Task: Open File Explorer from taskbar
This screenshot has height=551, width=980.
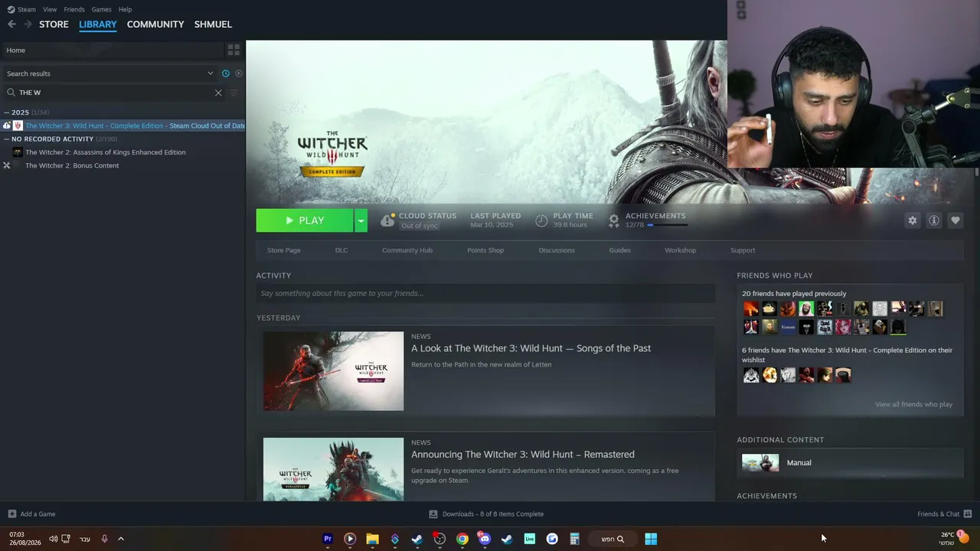Action: pyautogui.click(x=372, y=539)
